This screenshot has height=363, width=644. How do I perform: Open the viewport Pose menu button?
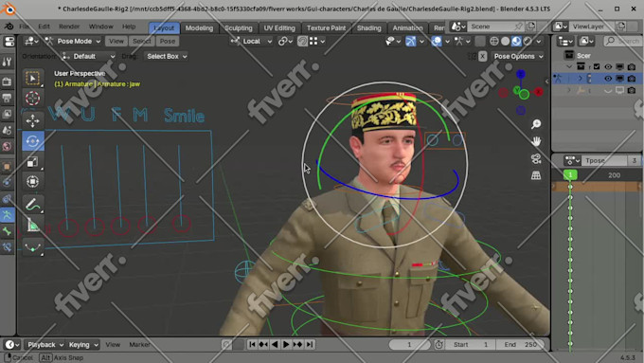[x=168, y=41]
